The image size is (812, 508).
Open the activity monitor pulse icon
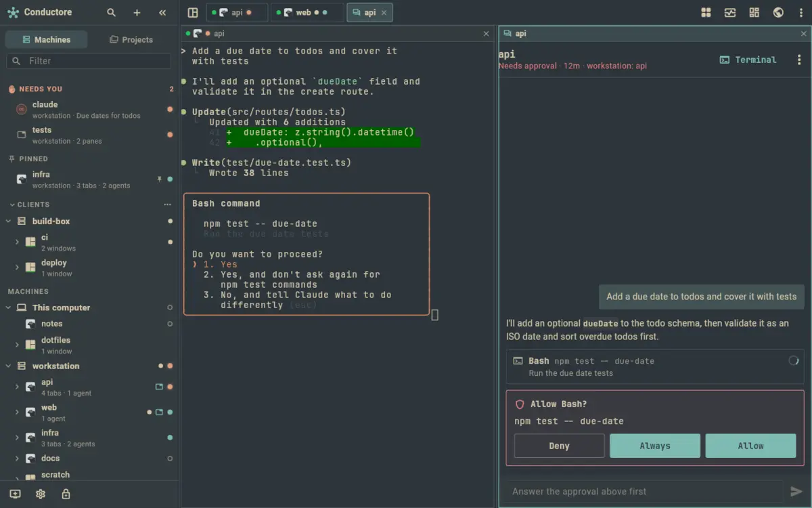click(x=730, y=12)
